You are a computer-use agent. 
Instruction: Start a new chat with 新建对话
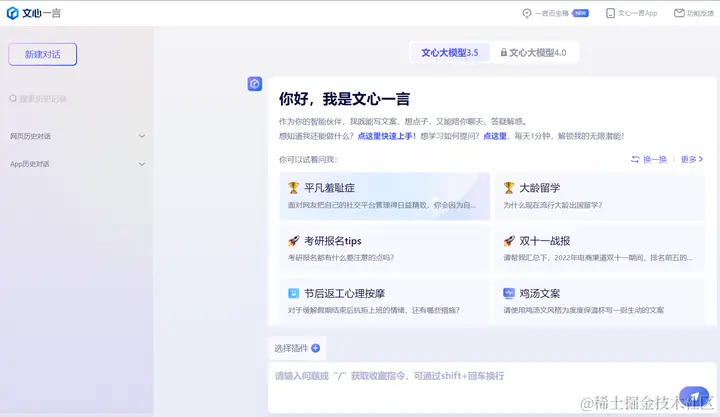pyautogui.click(x=43, y=54)
